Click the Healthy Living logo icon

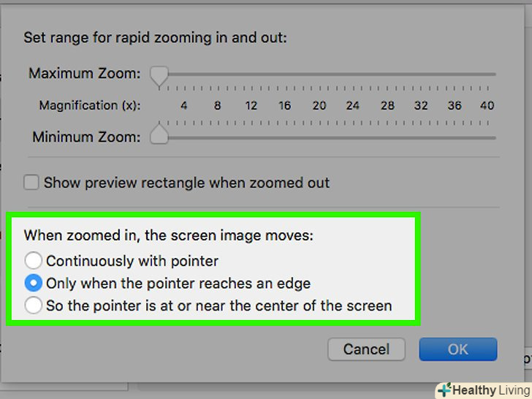[x=444, y=389]
